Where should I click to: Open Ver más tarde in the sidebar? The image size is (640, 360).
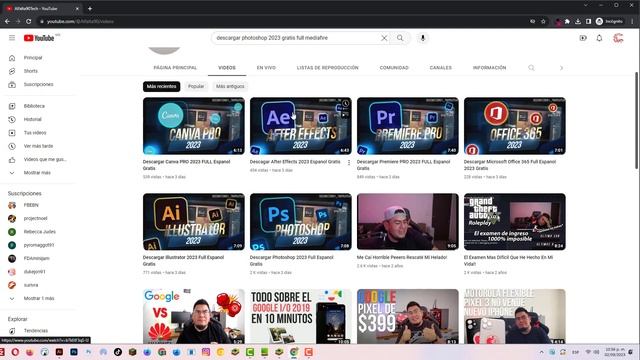pyautogui.click(x=39, y=146)
